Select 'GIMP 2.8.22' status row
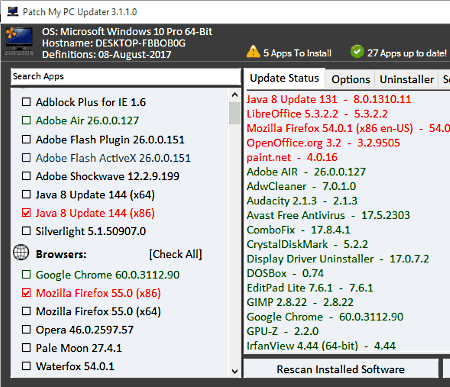 coord(300,302)
